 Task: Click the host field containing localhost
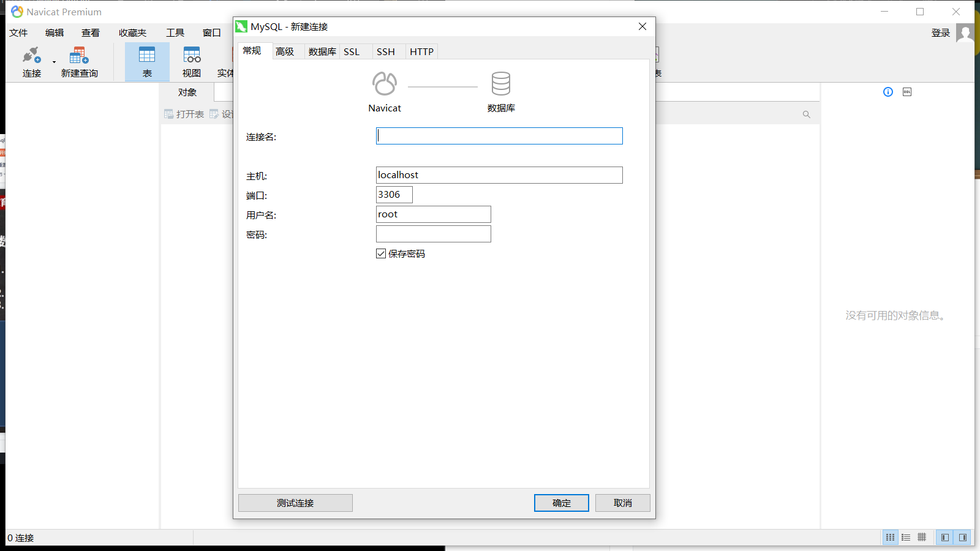click(x=499, y=175)
